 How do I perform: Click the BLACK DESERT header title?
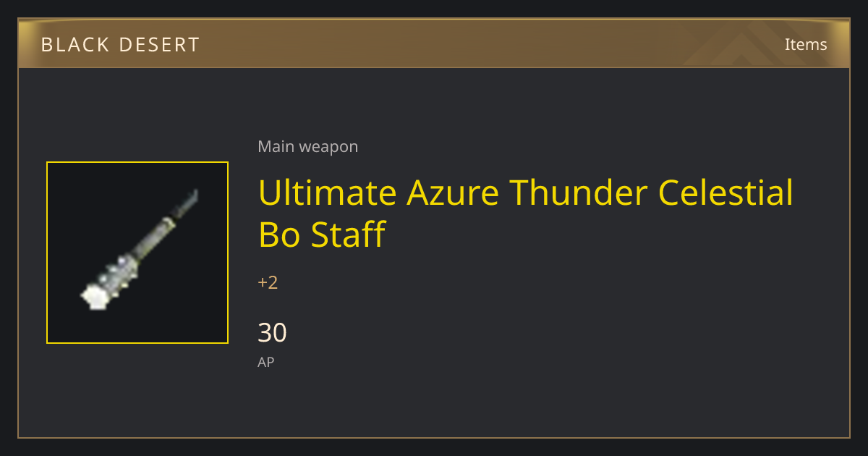pyautogui.click(x=120, y=45)
